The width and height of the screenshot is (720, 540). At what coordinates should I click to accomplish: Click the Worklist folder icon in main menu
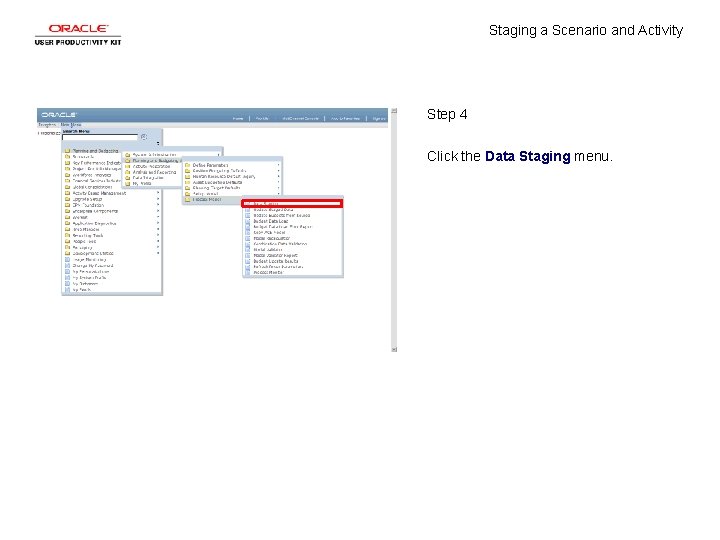68,217
